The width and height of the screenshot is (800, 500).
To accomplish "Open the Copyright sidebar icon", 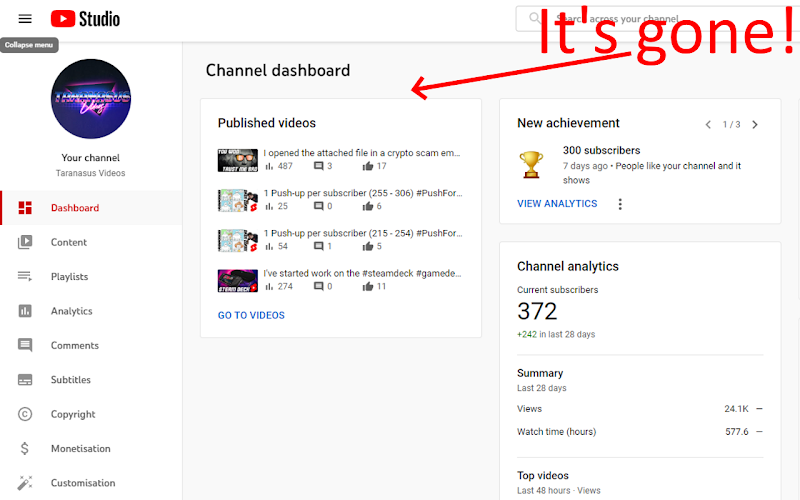I will (x=25, y=414).
